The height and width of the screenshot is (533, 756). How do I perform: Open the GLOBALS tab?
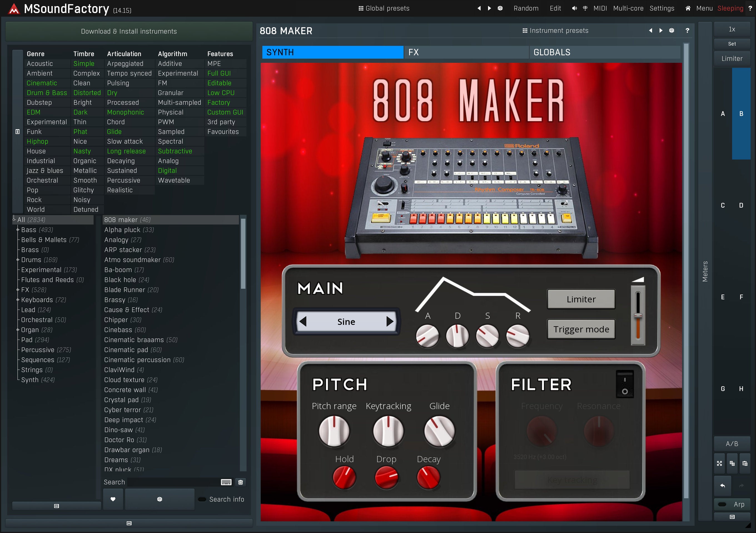pyautogui.click(x=604, y=52)
